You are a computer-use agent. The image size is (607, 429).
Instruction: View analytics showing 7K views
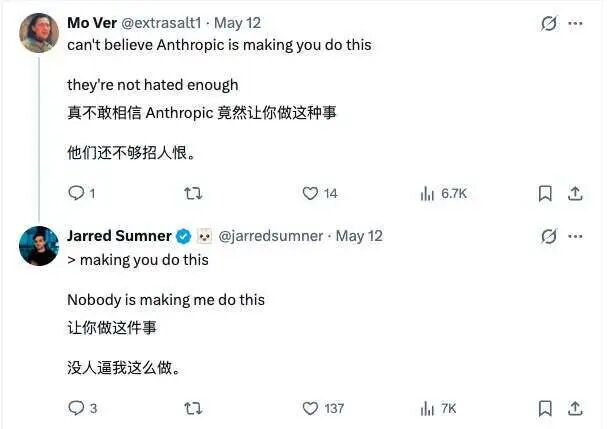pos(438,408)
